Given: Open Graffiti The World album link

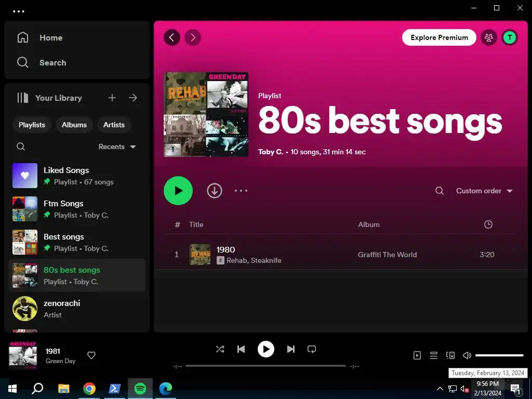Looking at the screenshot, I should 387,255.
